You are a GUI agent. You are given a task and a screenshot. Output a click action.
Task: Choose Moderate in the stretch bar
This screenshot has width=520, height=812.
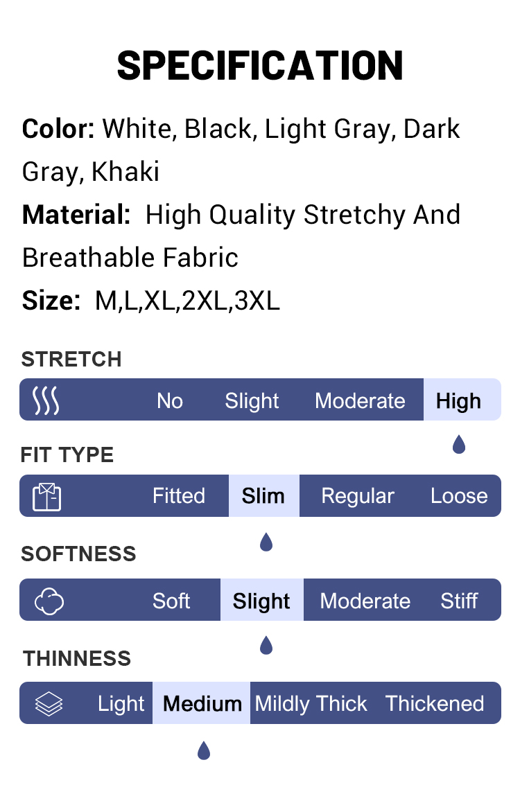[360, 400]
